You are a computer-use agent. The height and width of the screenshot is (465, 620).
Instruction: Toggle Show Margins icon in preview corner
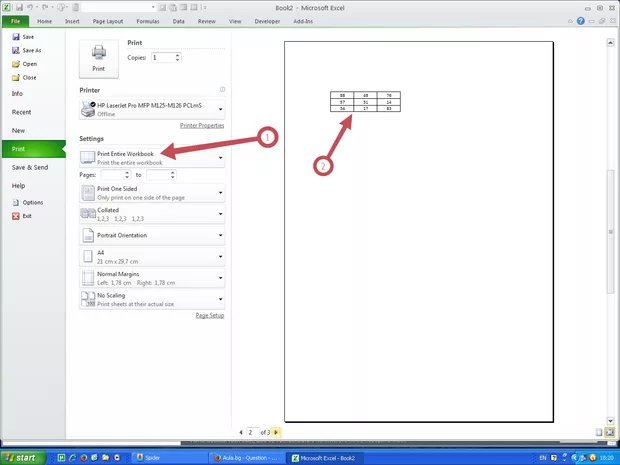tap(599, 433)
